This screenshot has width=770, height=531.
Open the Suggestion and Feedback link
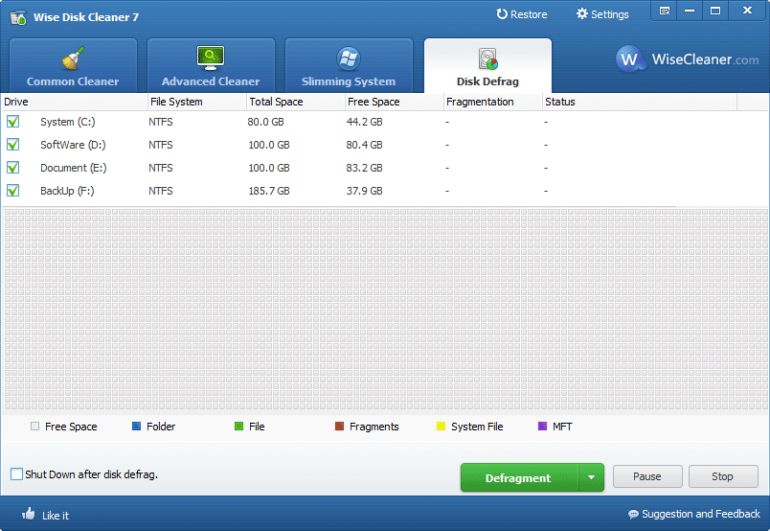[694, 514]
